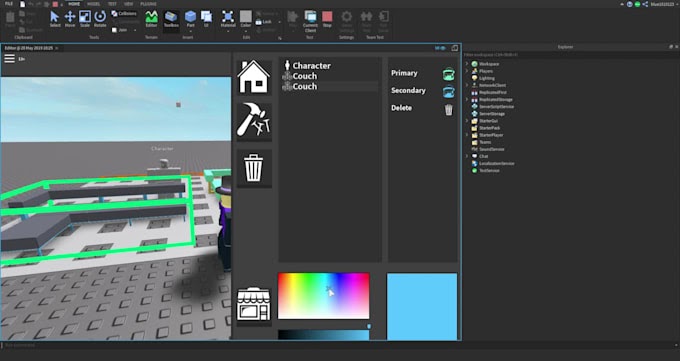Stop the running test session
This screenshot has height=361, width=680.
click(327, 20)
